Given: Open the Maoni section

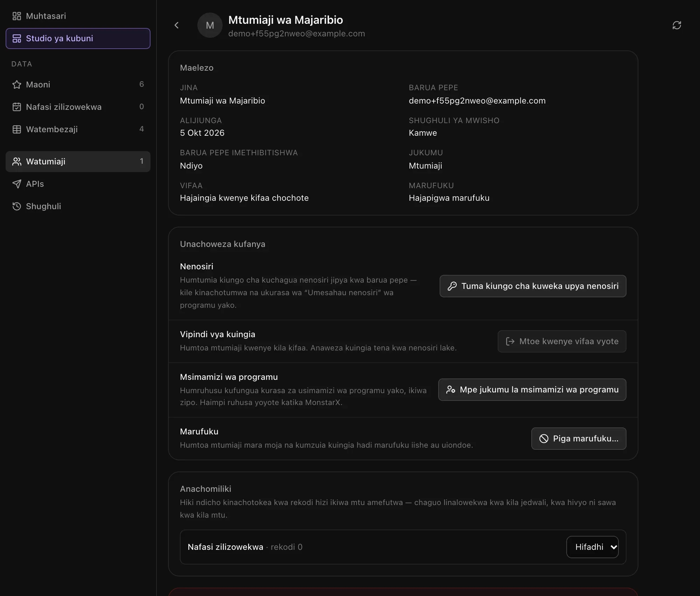Looking at the screenshot, I should 78,85.
